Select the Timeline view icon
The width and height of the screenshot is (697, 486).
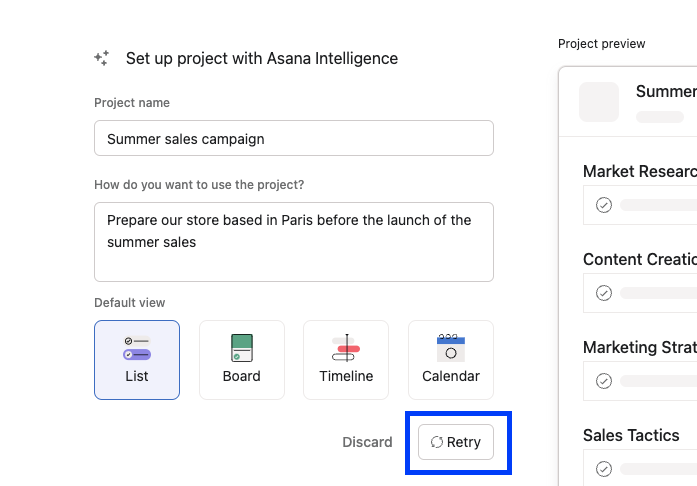tap(346, 348)
